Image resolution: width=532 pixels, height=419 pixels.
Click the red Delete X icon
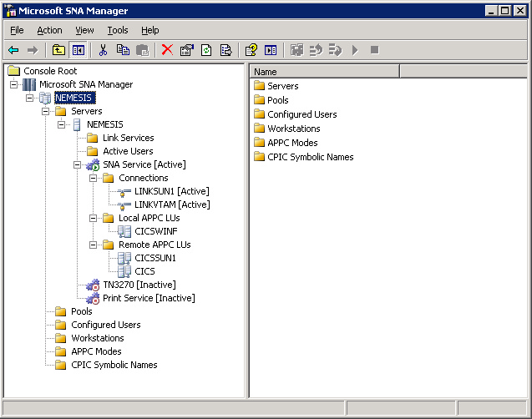[x=167, y=50]
